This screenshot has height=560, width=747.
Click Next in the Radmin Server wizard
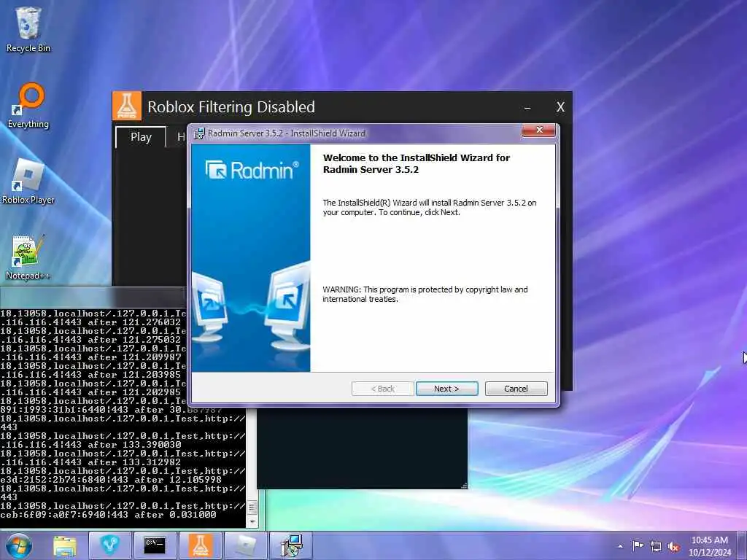446,389
